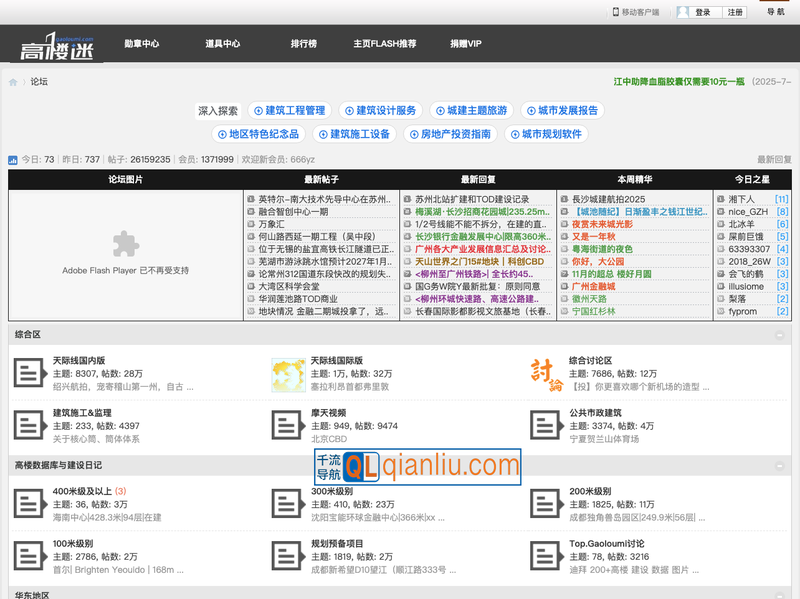Screen dimensions: 800x599
Task: Open the 勋章中心 menu item
Action: click(141, 44)
